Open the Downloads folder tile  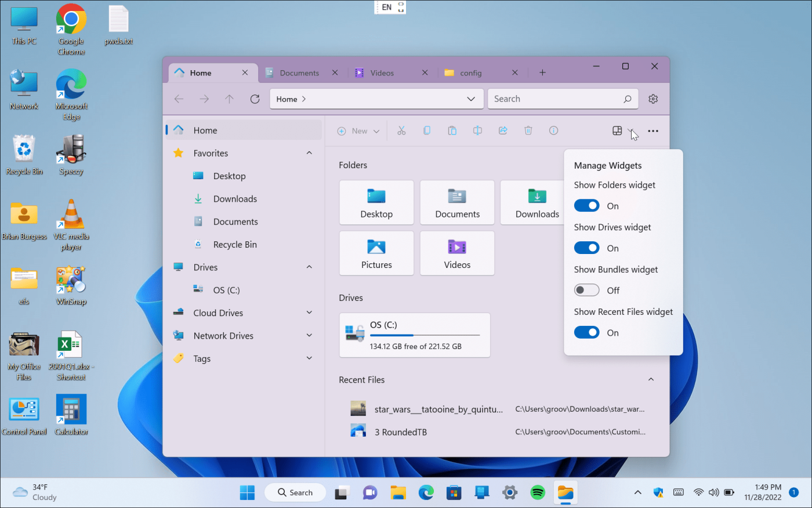coord(532,202)
